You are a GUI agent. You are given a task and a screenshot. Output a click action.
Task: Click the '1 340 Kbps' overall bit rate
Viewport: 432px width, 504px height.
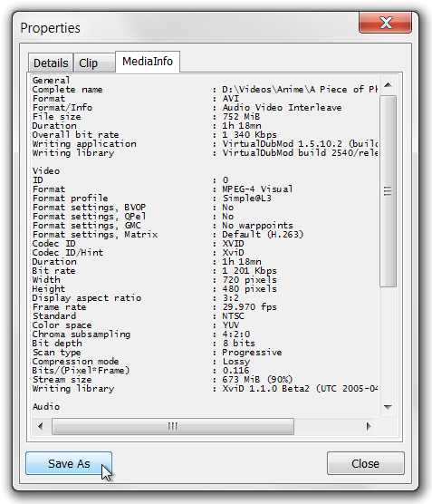click(249, 135)
